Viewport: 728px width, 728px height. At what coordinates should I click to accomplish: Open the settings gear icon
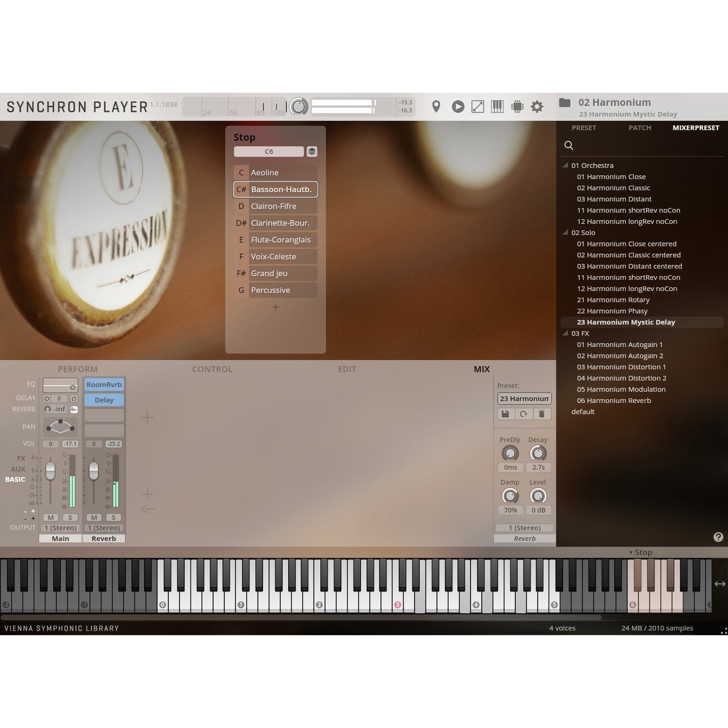click(x=537, y=106)
